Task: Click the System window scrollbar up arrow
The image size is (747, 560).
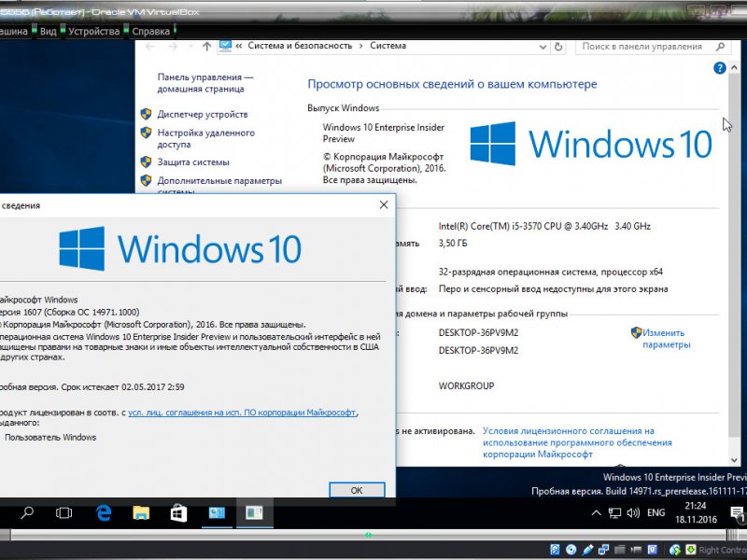Action: pyautogui.click(x=734, y=68)
